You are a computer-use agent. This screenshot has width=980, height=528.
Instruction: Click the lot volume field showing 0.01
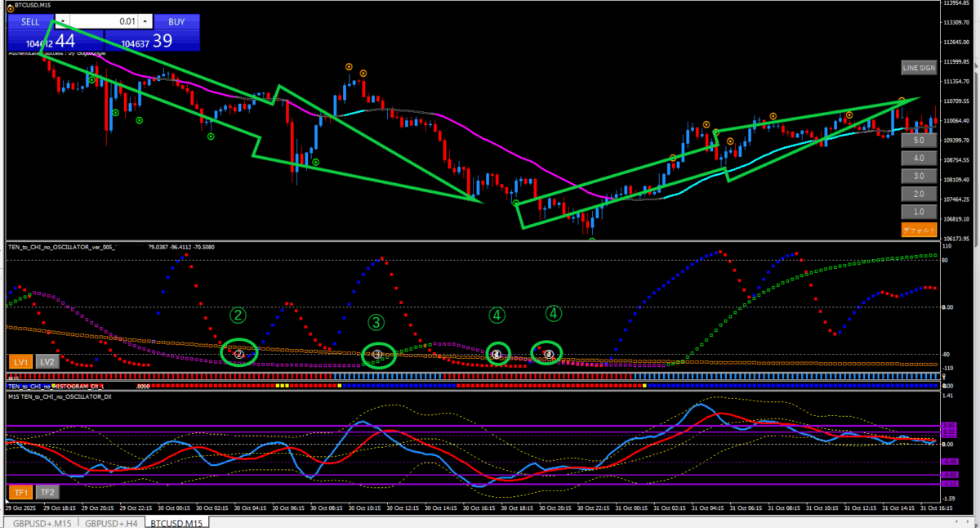[104, 21]
